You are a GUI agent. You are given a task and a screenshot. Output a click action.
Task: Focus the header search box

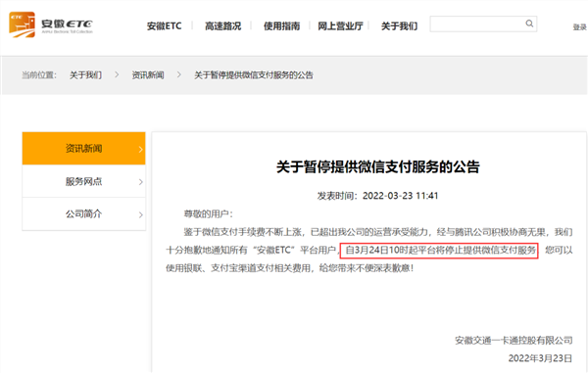pos(483,23)
